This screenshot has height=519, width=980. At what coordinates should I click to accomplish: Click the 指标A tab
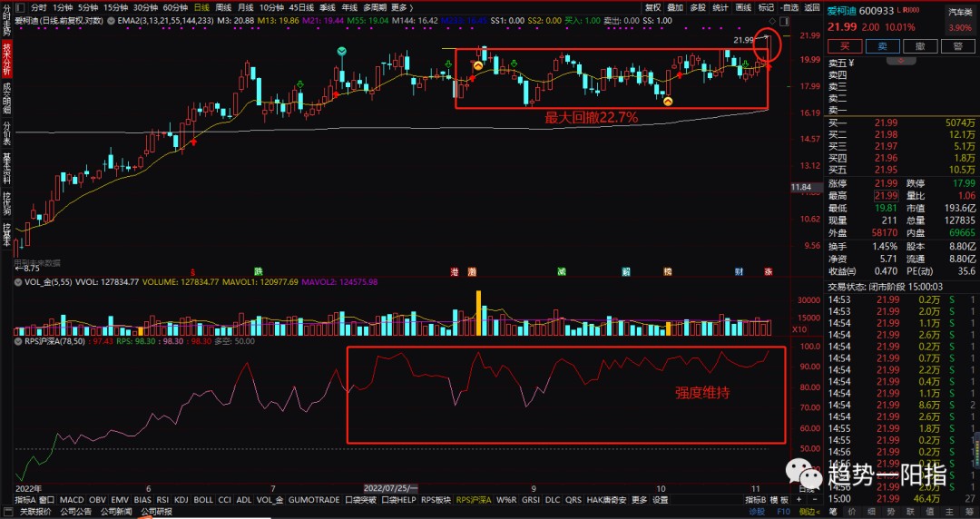[x=25, y=500]
